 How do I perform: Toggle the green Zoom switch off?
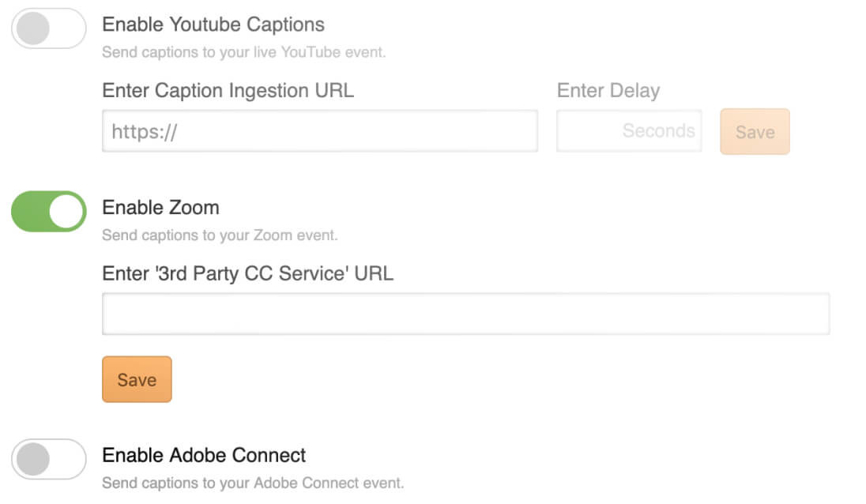tap(48, 211)
